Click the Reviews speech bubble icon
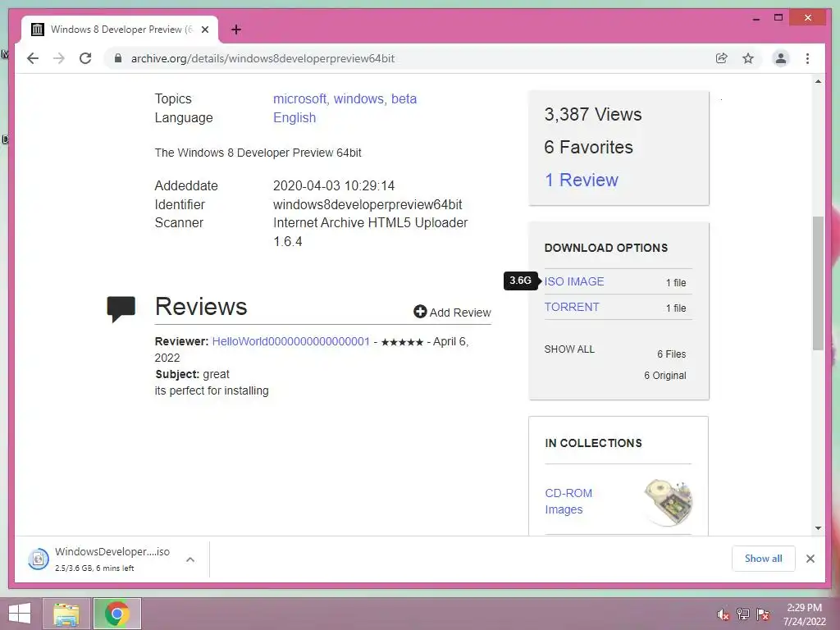Viewport: 840px width, 630px height. (121, 309)
